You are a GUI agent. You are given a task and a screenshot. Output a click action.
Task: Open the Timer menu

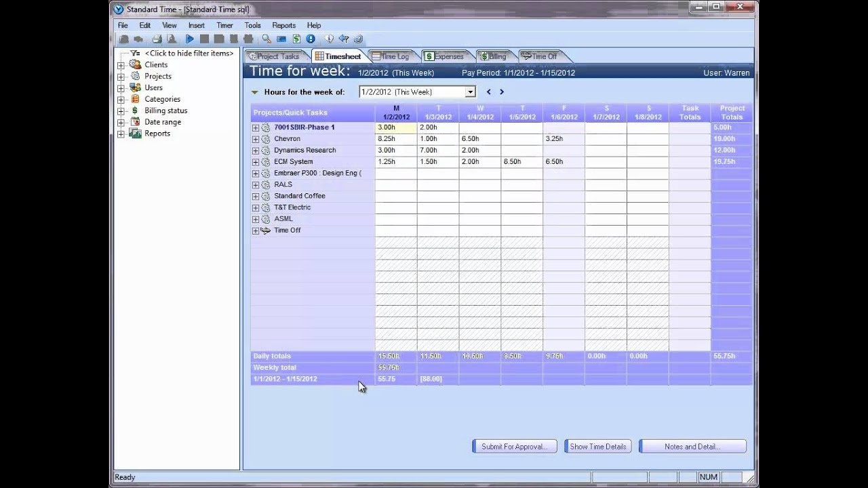click(x=224, y=25)
